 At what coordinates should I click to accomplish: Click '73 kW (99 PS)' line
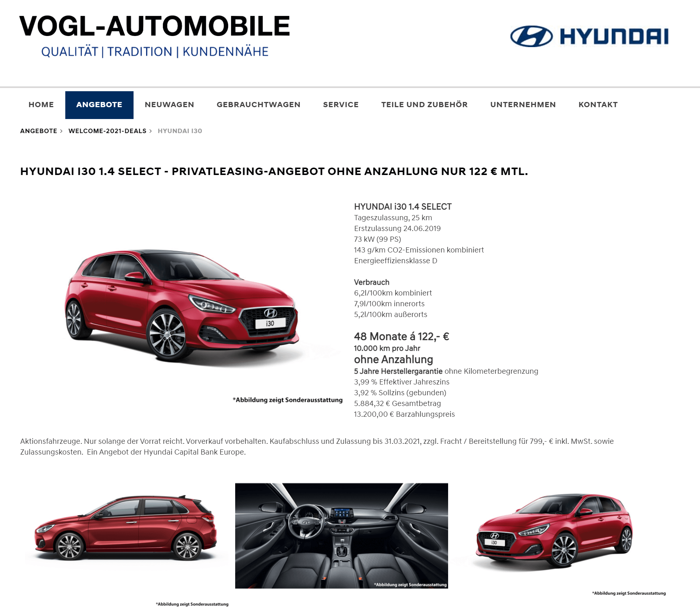tap(377, 239)
